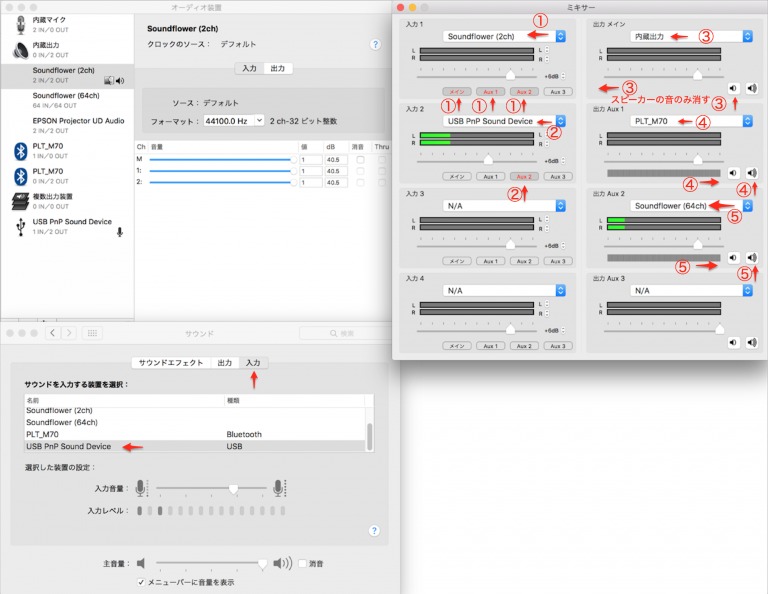Toggle mute (消音) checkbox for channel 1
This screenshot has width=768, height=594.
point(360,171)
